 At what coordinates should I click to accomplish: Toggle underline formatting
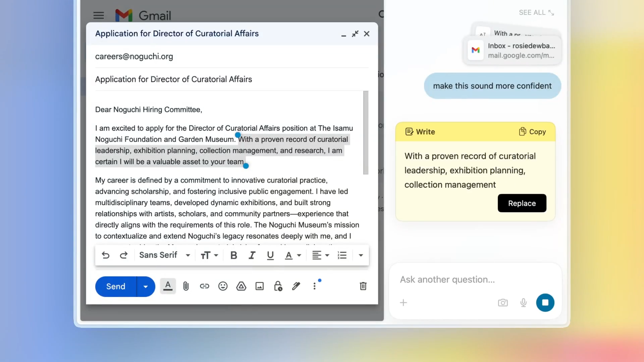point(270,255)
